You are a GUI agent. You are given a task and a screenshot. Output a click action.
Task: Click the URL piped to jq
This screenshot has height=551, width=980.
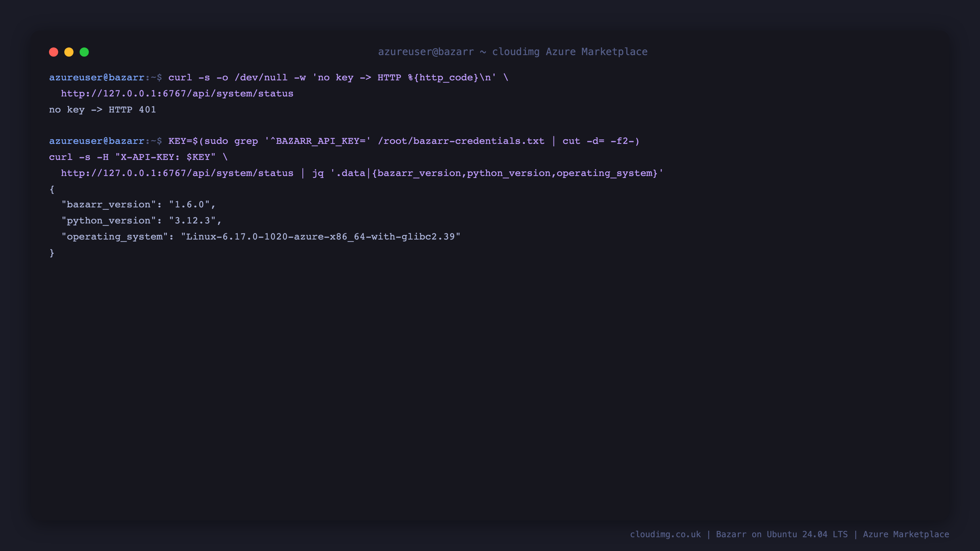177,173
